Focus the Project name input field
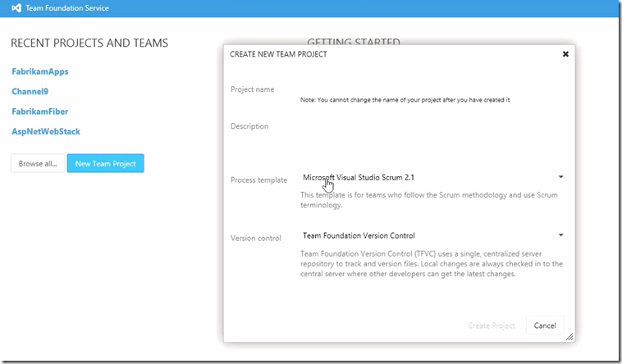 click(432, 88)
